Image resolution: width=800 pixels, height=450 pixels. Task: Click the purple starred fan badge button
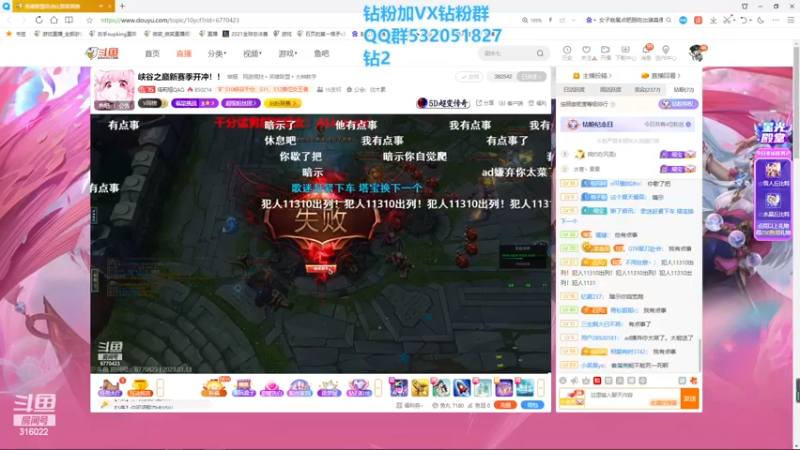tap(194, 103)
